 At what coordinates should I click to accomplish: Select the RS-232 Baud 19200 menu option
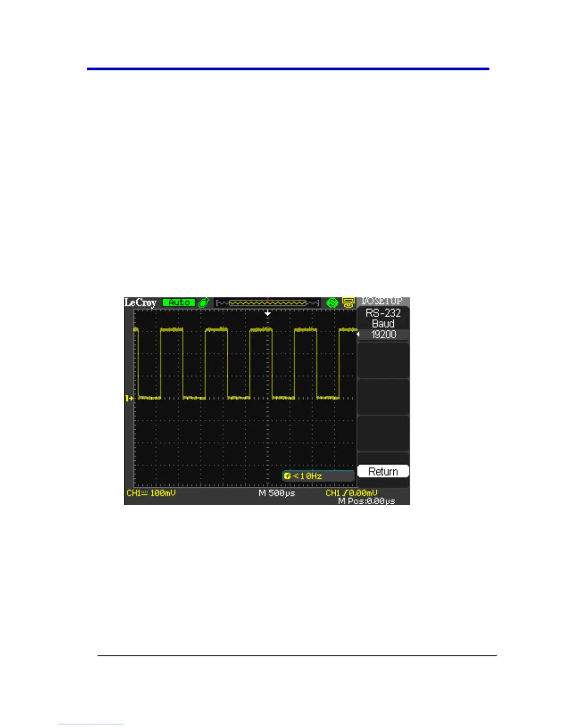pyautogui.click(x=383, y=324)
